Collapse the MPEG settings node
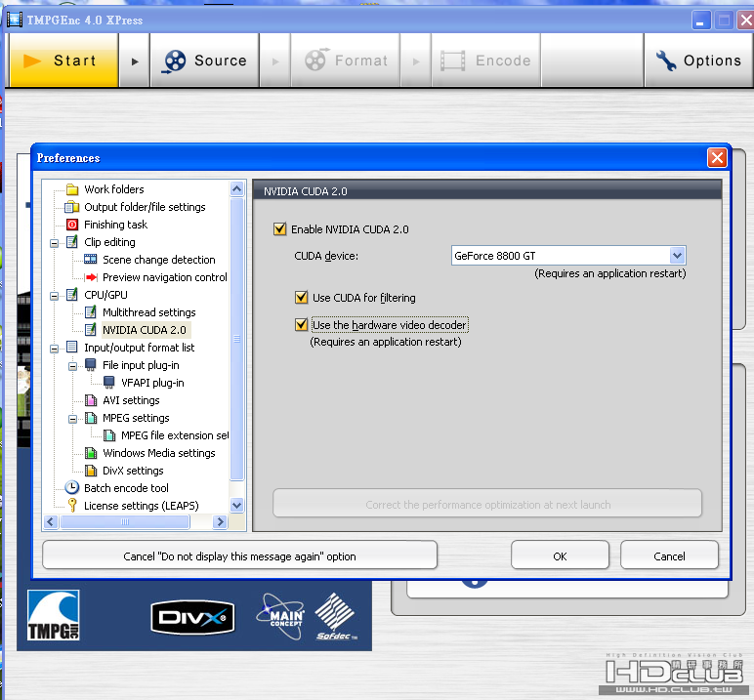 [72, 419]
